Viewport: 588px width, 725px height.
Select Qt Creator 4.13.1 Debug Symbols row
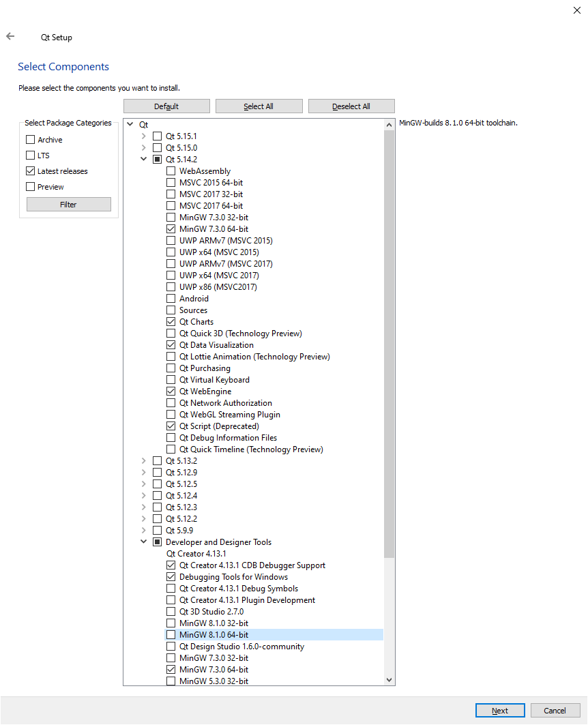pyautogui.click(x=239, y=589)
